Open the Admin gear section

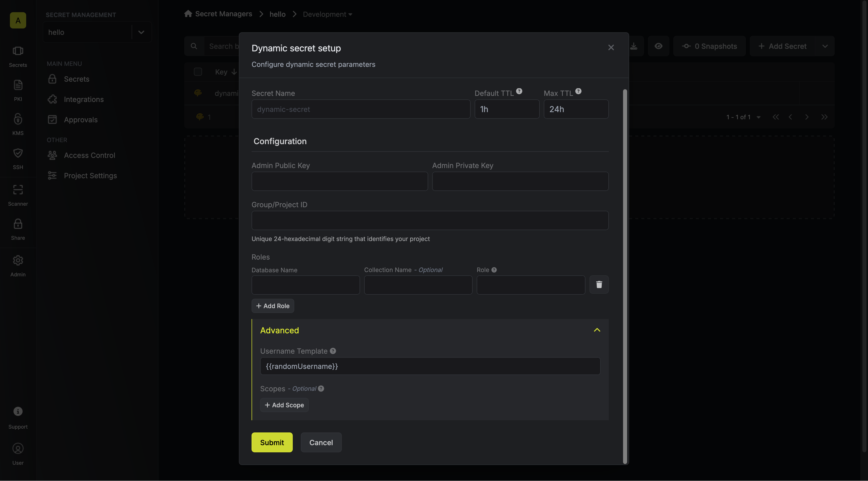click(18, 266)
